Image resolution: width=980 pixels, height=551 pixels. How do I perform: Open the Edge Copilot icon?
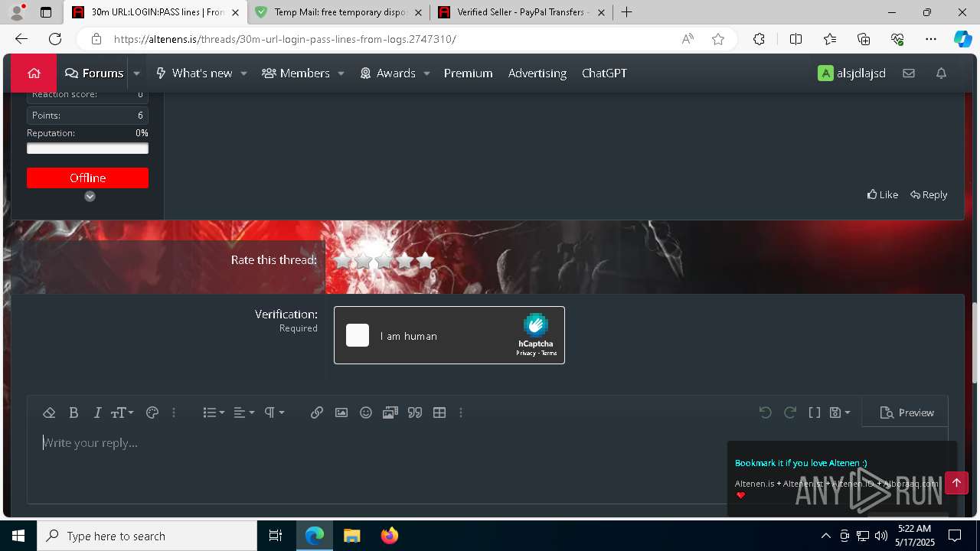point(962,39)
